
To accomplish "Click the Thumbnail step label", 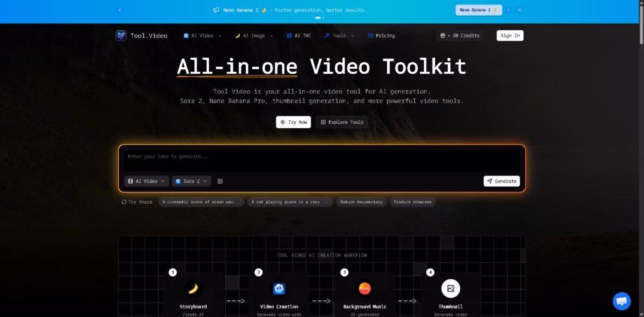I will [450, 307].
